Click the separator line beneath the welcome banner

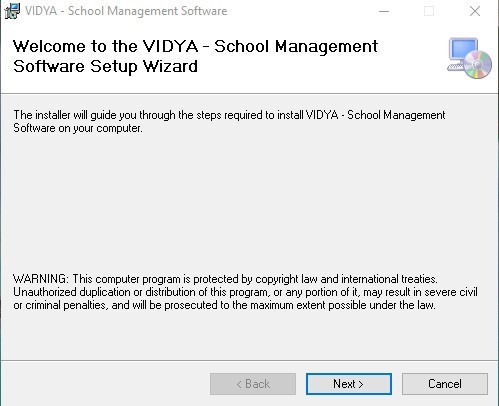[x=249, y=94]
